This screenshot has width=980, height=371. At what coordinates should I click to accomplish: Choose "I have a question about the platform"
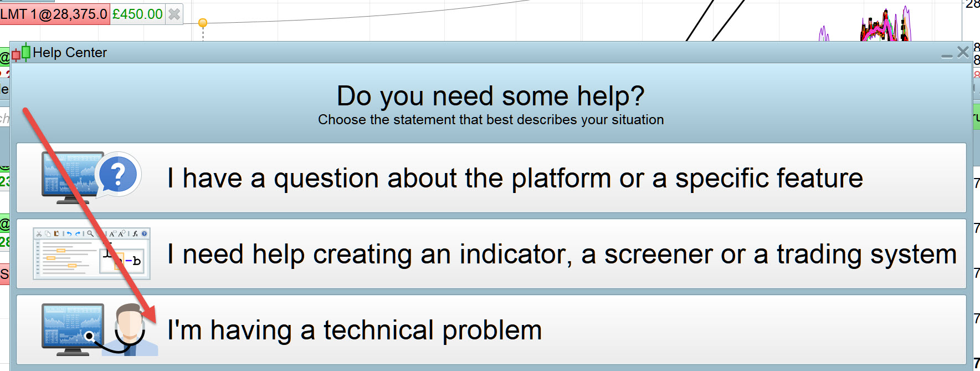[x=515, y=179]
